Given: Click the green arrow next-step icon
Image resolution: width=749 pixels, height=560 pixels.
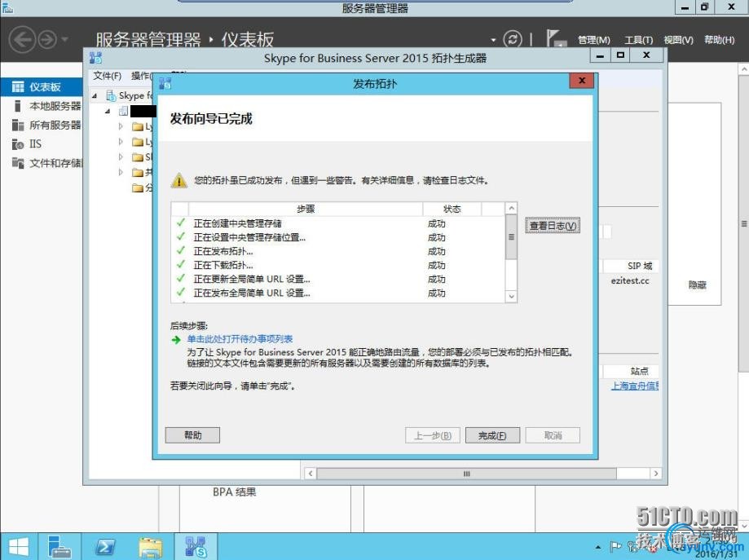Looking at the screenshot, I should pos(176,339).
